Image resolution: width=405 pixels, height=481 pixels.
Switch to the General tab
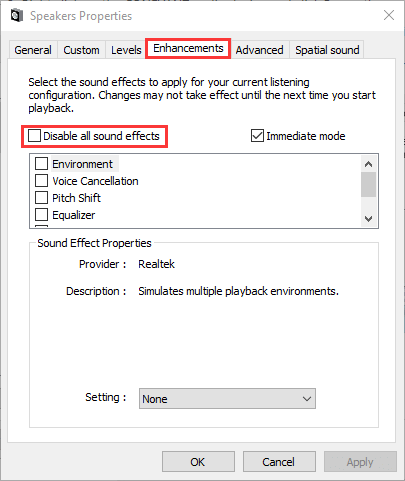click(x=33, y=50)
